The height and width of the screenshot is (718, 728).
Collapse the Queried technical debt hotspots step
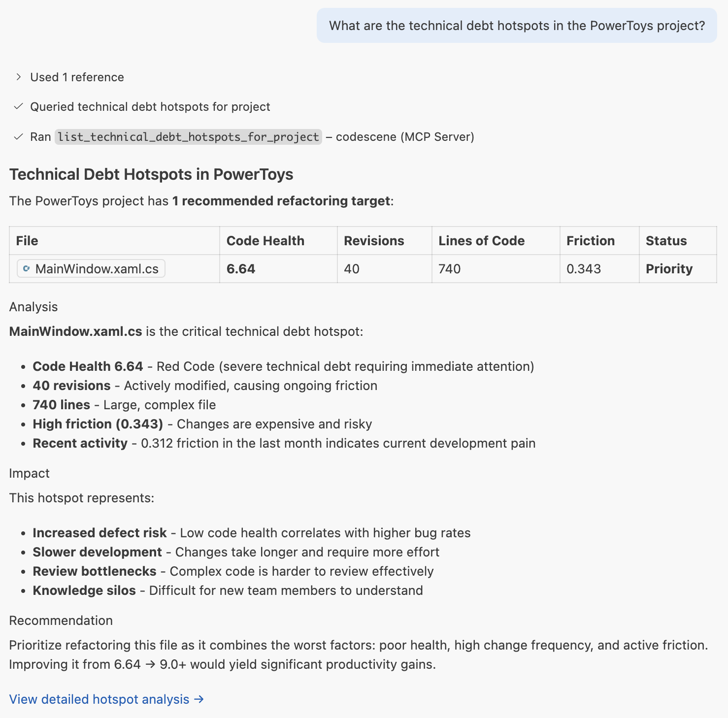tap(150, 106)
